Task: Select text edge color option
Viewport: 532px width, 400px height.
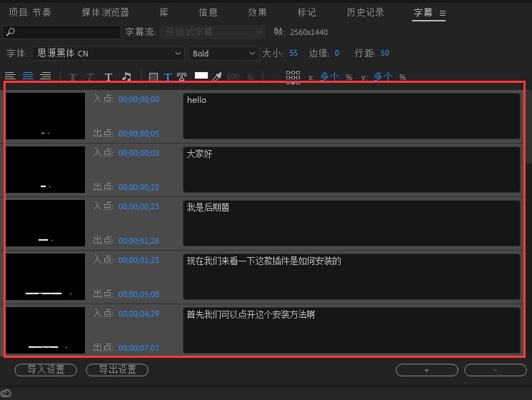Action: pos(182,77)
